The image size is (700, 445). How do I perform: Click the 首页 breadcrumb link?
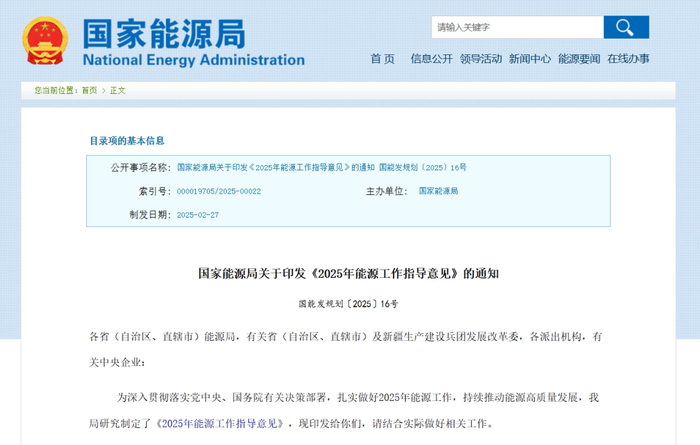(89, 91)
